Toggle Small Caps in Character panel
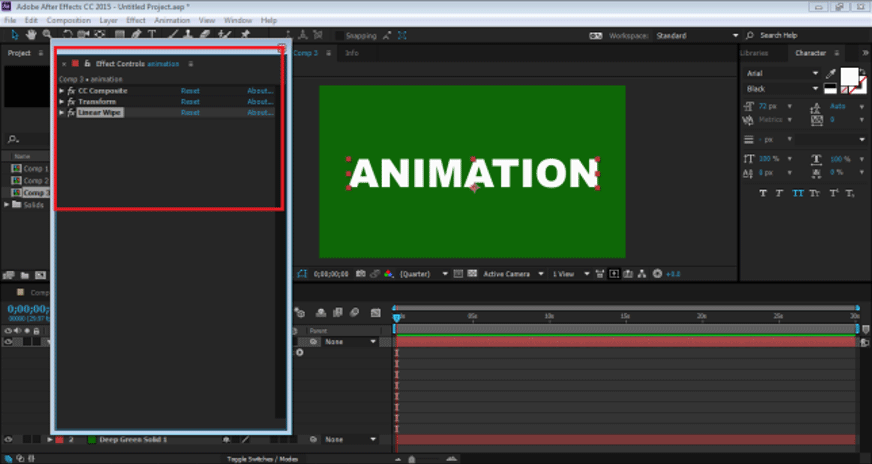The height and width of the screenshot is (464, 872). click(815, 193)
